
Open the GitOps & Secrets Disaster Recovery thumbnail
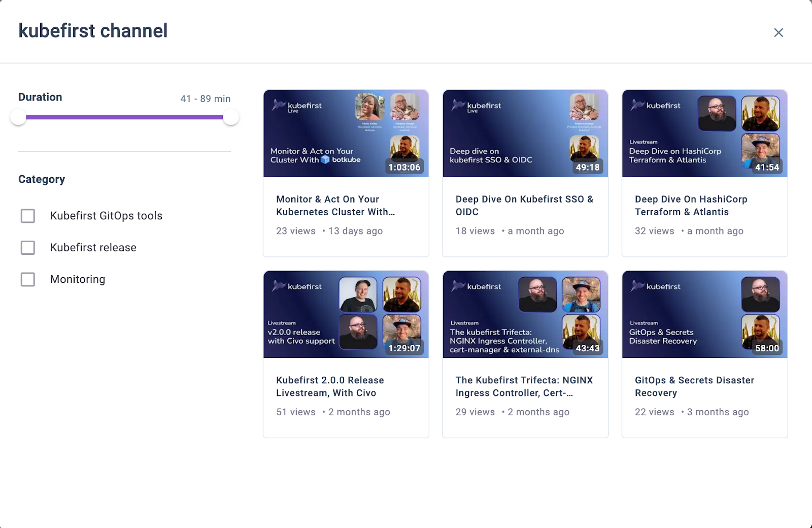click(x=705, y=315)
